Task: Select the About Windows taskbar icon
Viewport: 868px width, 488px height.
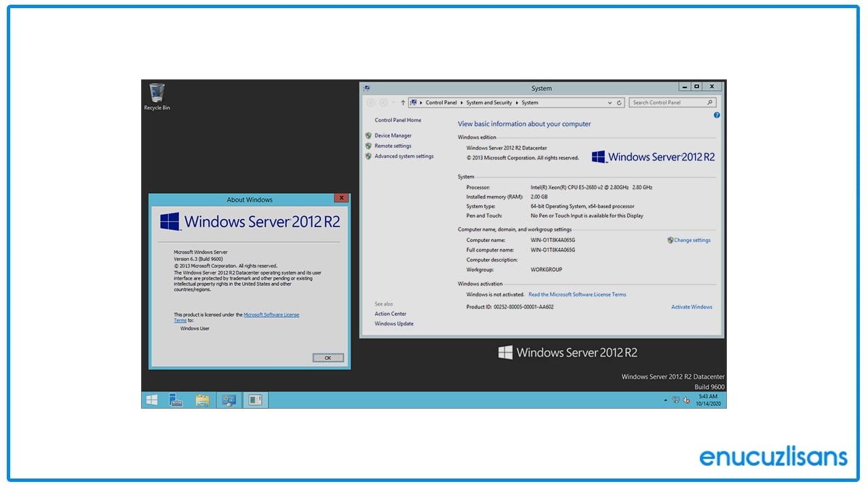Action: [x=255, y=400]
